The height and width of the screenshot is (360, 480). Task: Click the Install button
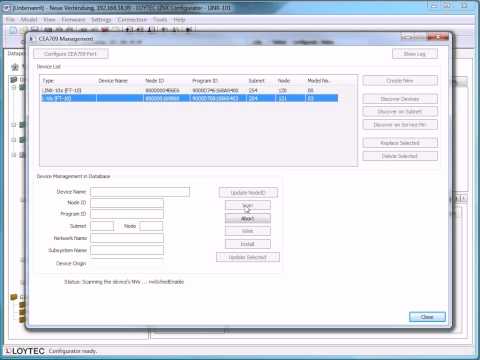248,244
